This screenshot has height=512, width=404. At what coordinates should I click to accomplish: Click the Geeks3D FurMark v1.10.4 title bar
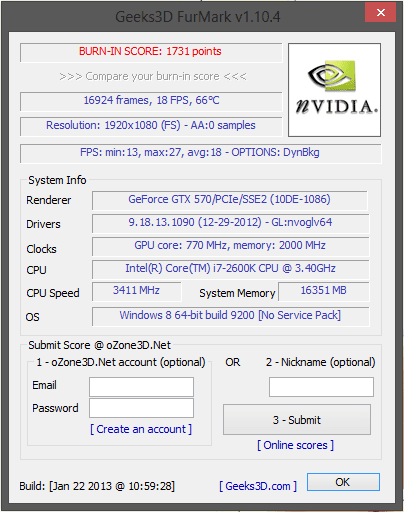tap(198, 17)
